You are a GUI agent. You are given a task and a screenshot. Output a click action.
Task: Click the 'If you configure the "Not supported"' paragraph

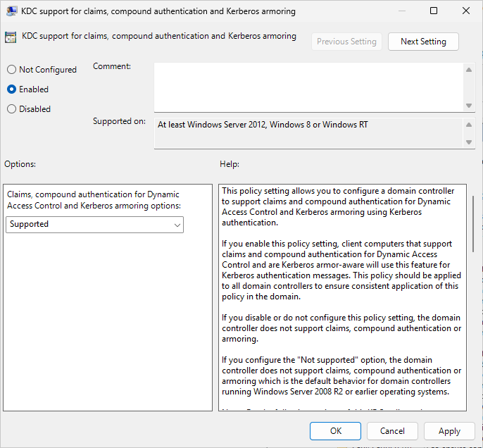(x=341, y=375)
